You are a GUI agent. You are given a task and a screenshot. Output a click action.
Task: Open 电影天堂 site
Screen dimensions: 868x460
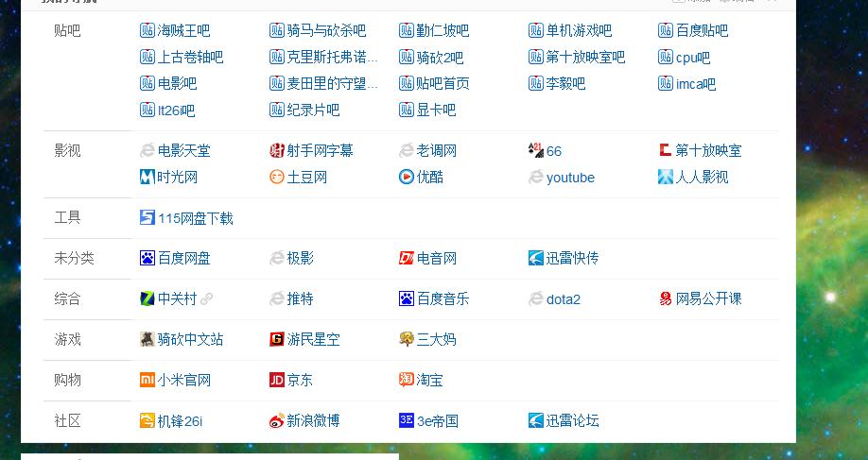[183, 150]
